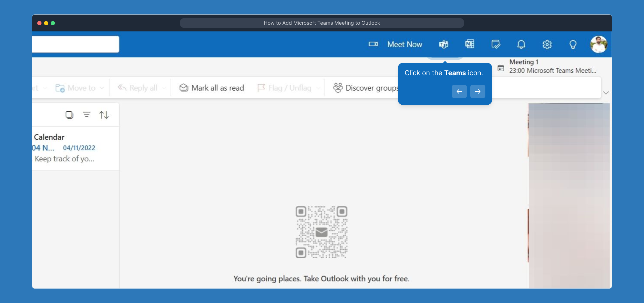Open the My Day to-do icon
Viewport: 644px width, 303px height.
click(x=495, y=44)
